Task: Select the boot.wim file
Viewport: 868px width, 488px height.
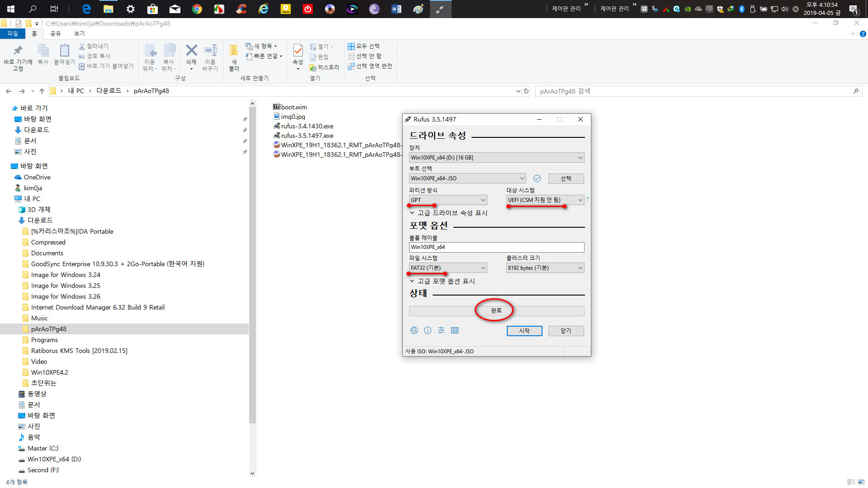Action: [290, 107]
